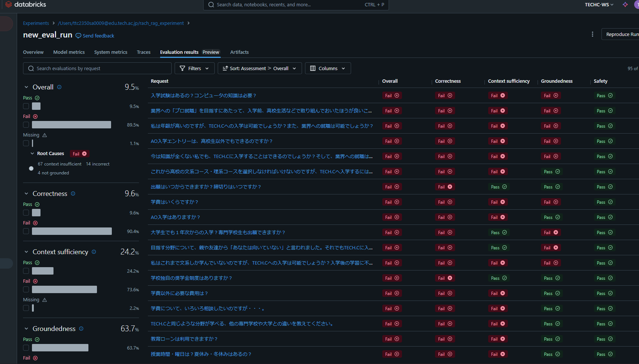Open the Databricks Assistant sparkle icon
Screen dimensions: 639x364
625,4
